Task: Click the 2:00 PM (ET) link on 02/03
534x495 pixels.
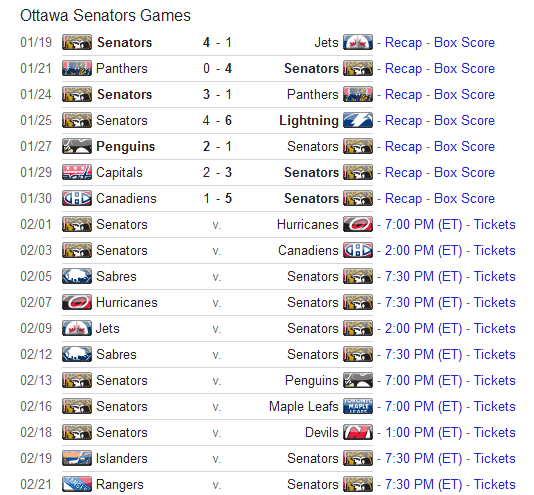Action: pyautogui.click(x=423, y=250)
